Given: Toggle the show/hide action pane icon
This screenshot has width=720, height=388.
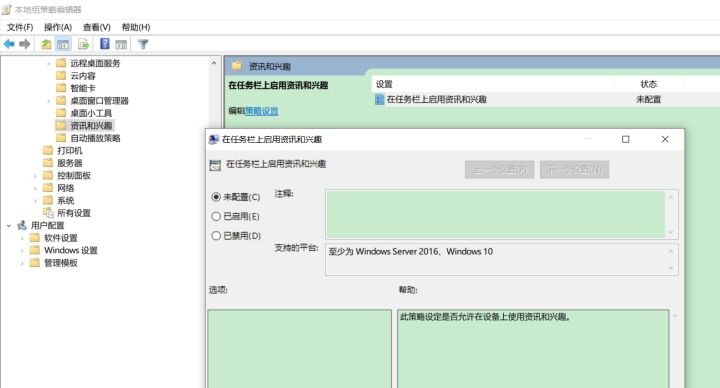Looking at the screenshot, I should (x=121, y=44).
